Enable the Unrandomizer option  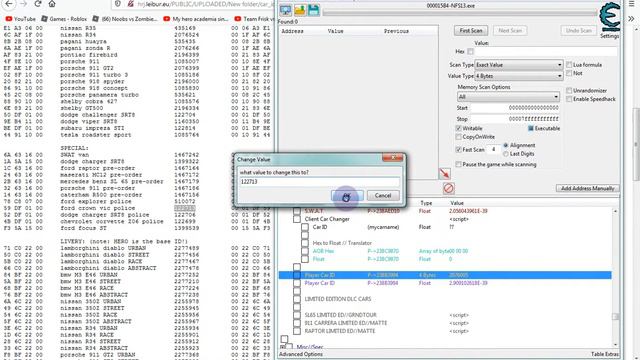569,90
